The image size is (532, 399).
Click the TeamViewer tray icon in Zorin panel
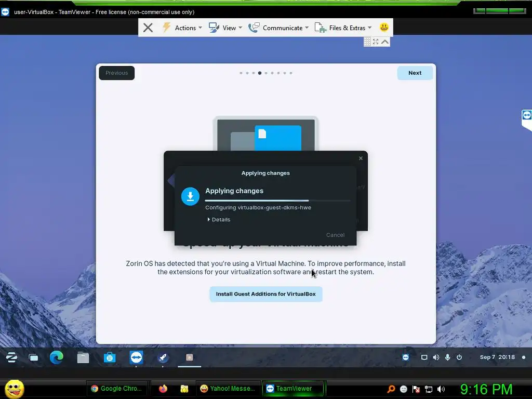click(x=405, y=357)
